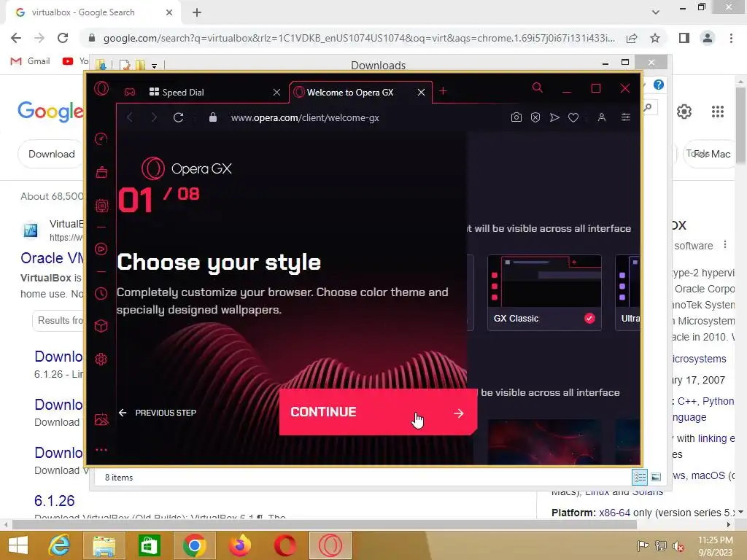Bookmark page with heart icon

pyautogui.click(x=573, y=117)
